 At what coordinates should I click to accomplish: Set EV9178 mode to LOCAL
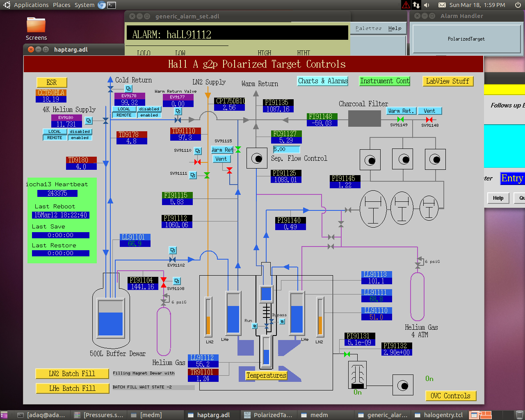tap(124, 109)
